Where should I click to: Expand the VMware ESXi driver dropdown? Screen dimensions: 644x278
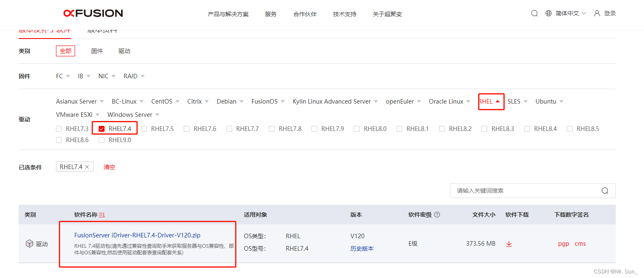click(78, 115)
